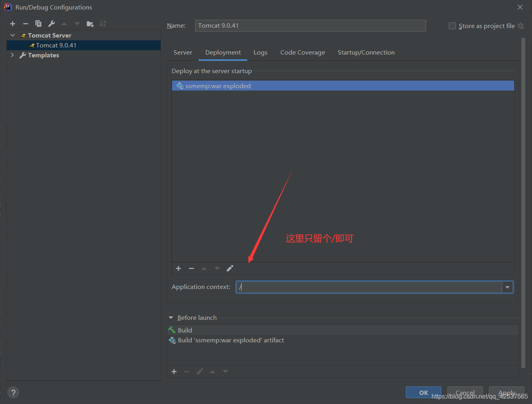
Task: Select the Build before-launch task
Action: pos(343,330)
